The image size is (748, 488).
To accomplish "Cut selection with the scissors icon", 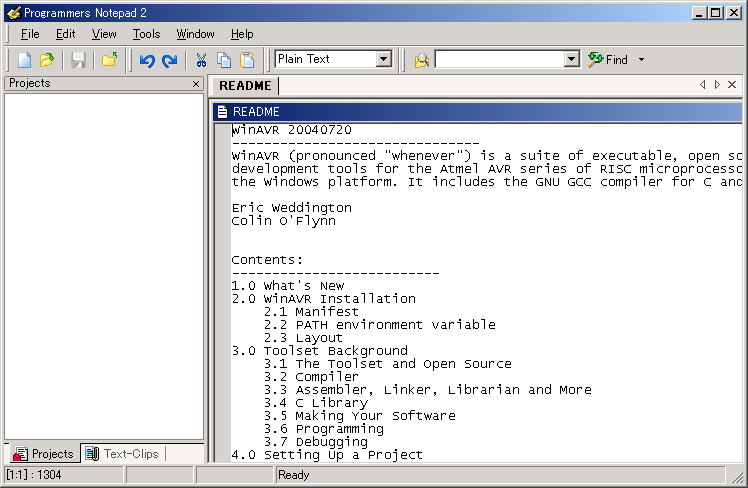I will click(201, 60).
